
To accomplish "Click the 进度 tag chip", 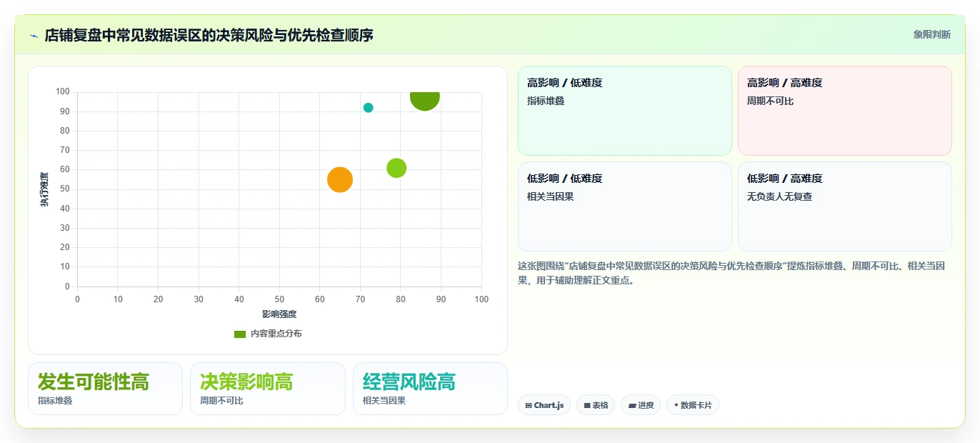I will pos(641,405).
